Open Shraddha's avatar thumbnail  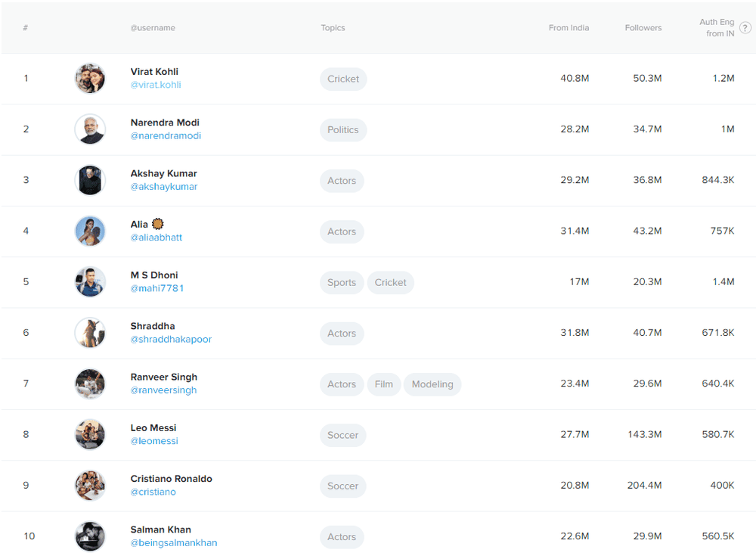(90, 333)
